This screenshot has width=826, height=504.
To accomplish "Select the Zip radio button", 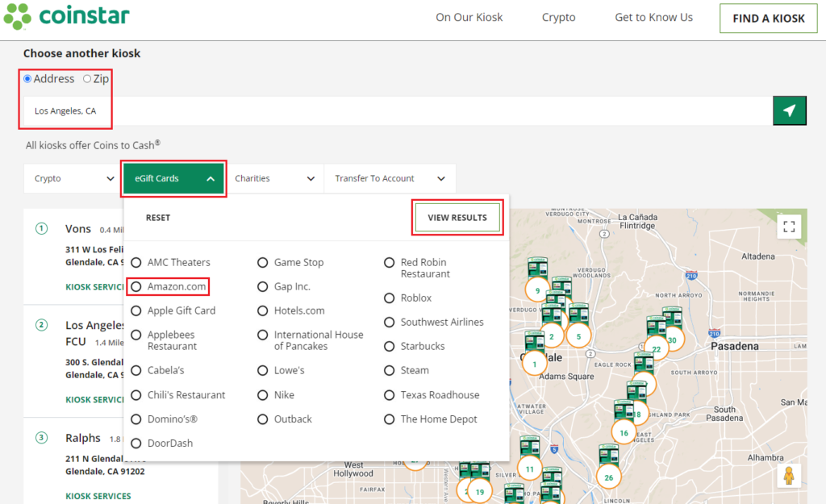I will pyautogui.click(x=87, y=79).
